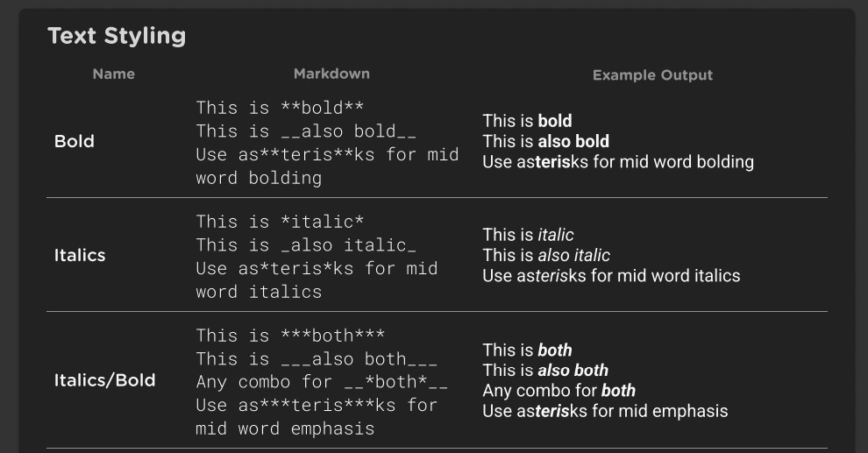Select the Name column header
Screen dimensions: 868x453
point(113,74)
